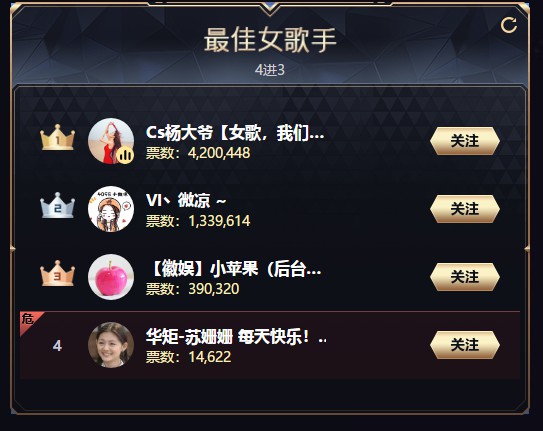Follow 【徽娱】小苹果 via 关注 button

point(465,277)
